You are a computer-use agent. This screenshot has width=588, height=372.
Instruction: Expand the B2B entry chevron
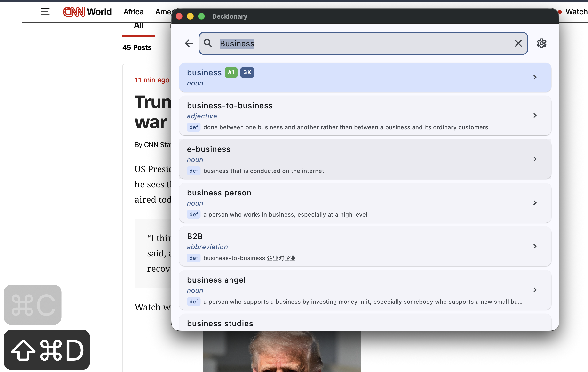[535, 246]
